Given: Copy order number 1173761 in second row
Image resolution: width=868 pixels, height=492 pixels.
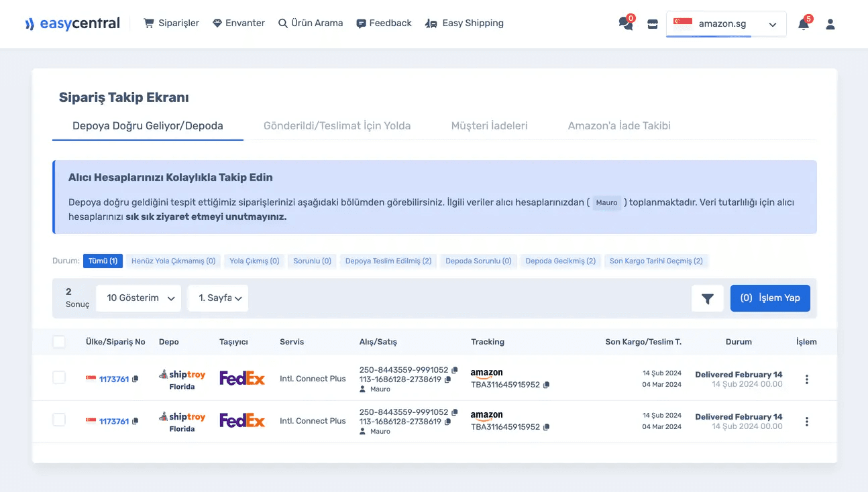Looking at the screenshot, I should 135,422.
